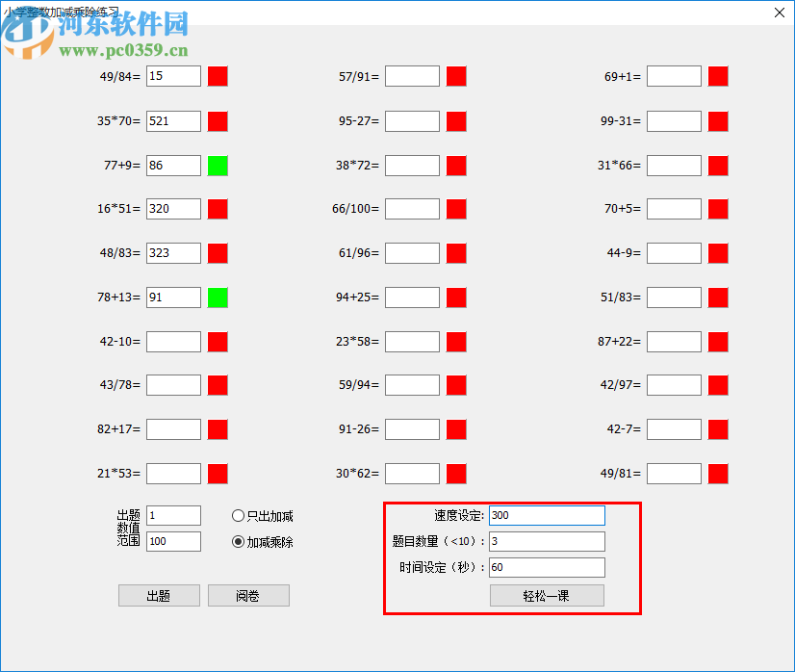Click the red indicator beside 30*62=
Viewport: 795px width, 672px height.
pos(455,473)
